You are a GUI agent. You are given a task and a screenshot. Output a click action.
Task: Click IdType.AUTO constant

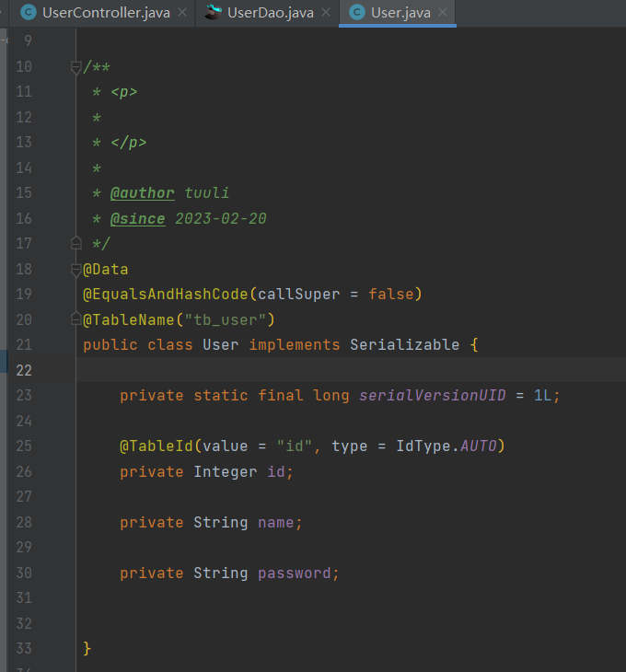coord(446,446)
